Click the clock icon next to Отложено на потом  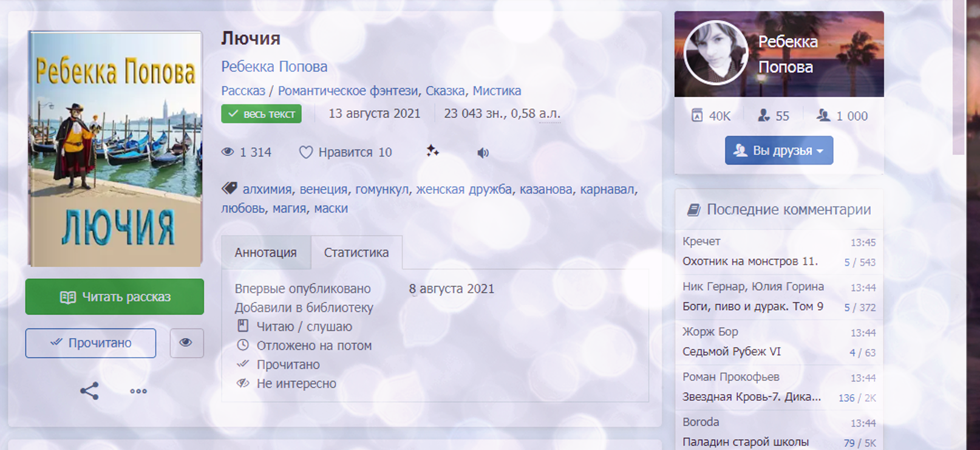click(243, 345)
